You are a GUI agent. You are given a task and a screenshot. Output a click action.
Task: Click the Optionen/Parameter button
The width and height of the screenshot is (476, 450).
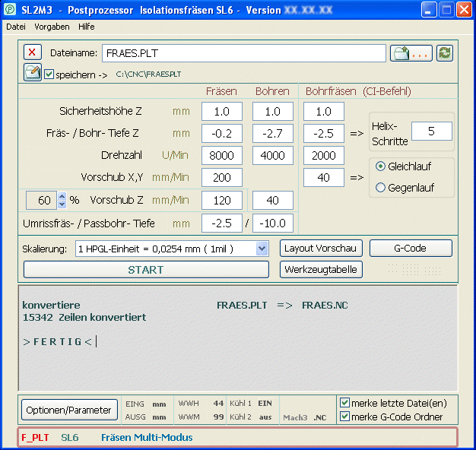tap(69, 410)
